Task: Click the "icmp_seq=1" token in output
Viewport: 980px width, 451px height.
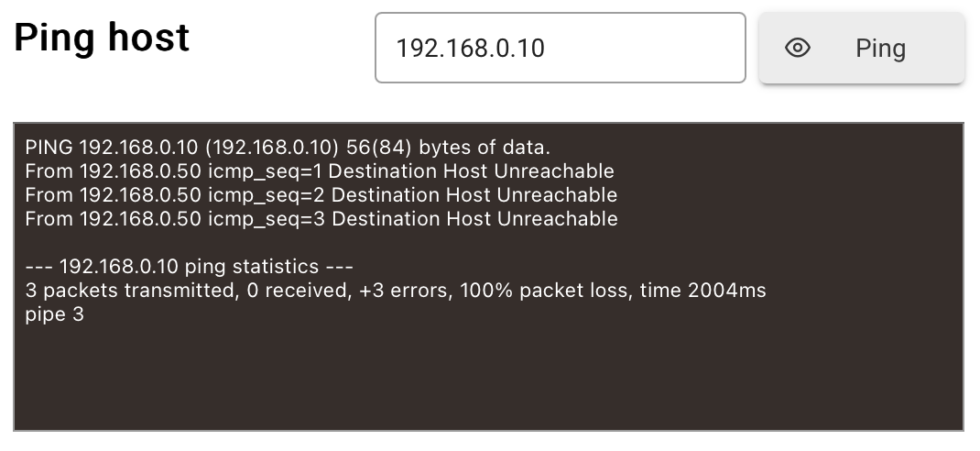Action: (265, 171)
